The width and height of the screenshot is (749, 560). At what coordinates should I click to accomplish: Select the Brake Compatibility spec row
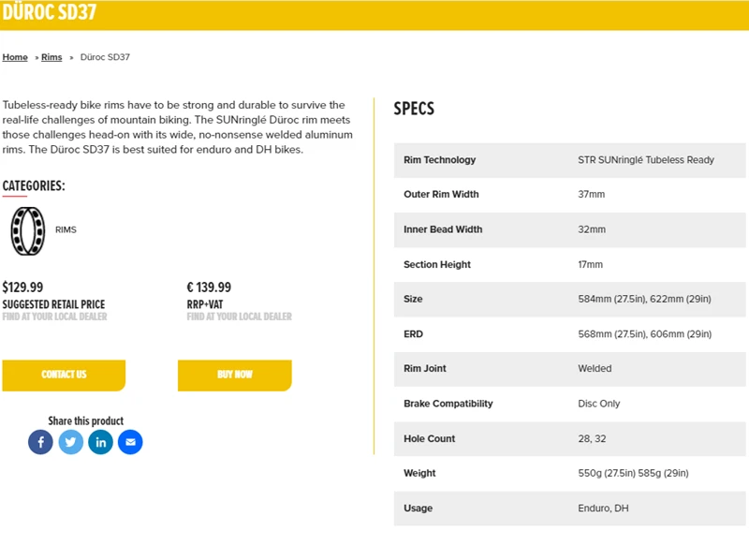569,404
